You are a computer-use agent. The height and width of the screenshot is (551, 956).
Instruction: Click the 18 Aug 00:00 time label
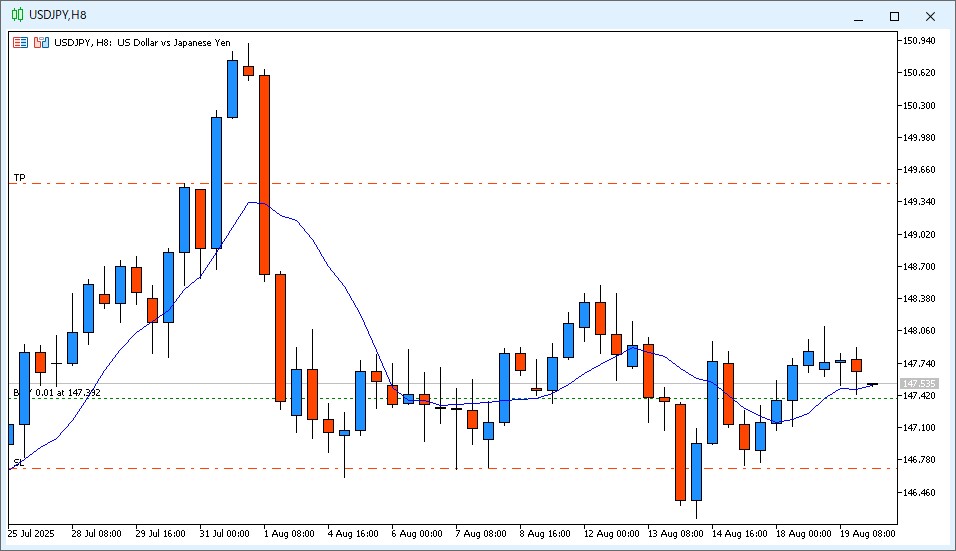(x=804, y=534)
